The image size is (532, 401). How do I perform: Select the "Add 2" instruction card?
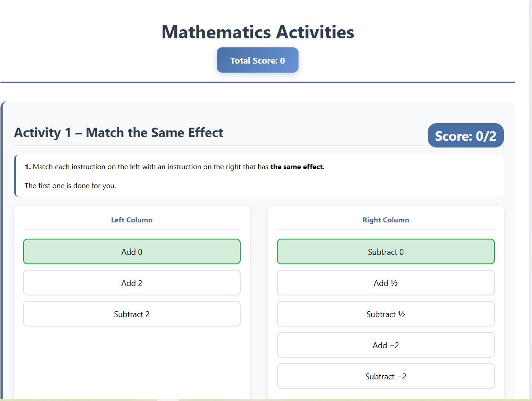click(131, 283)
